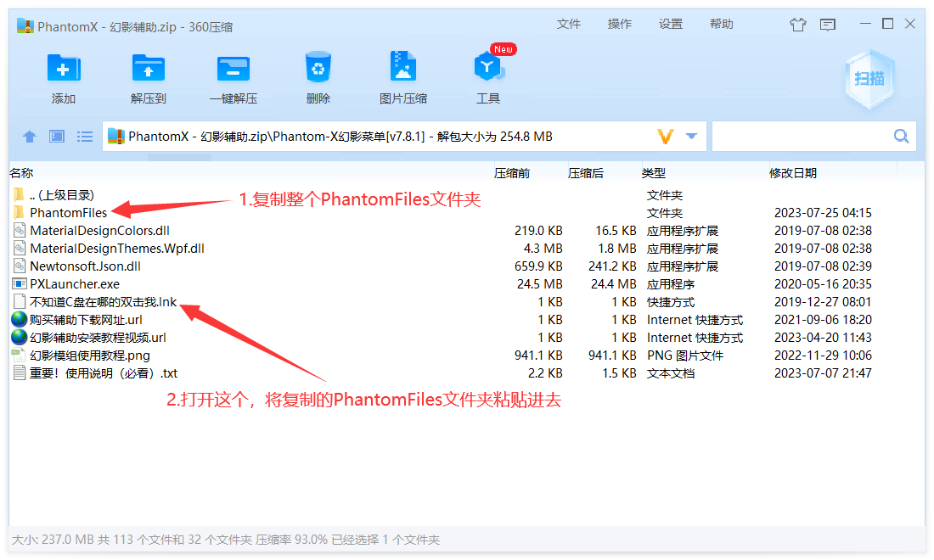Click the folder icon of .. (上级目录)
The height and width of the screenshot is (560, 934).
coord(19,194)
